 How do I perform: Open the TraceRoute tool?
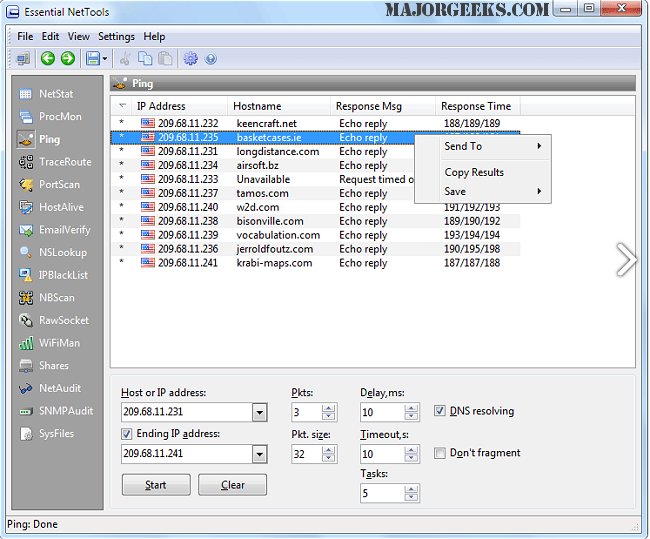(x=55, y=162)
